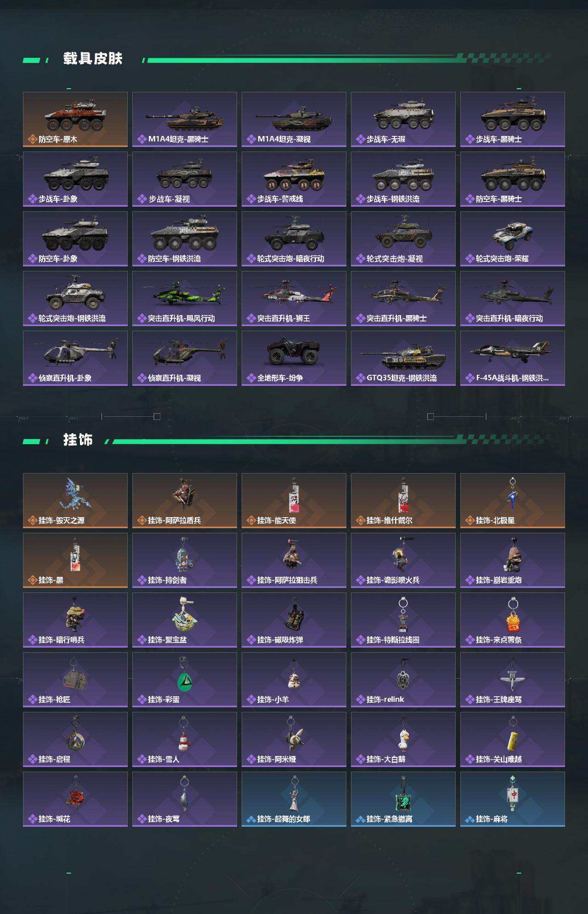
Task: Pick the 挂饰-大白鹅 goose charm
Action: (403, 739)
